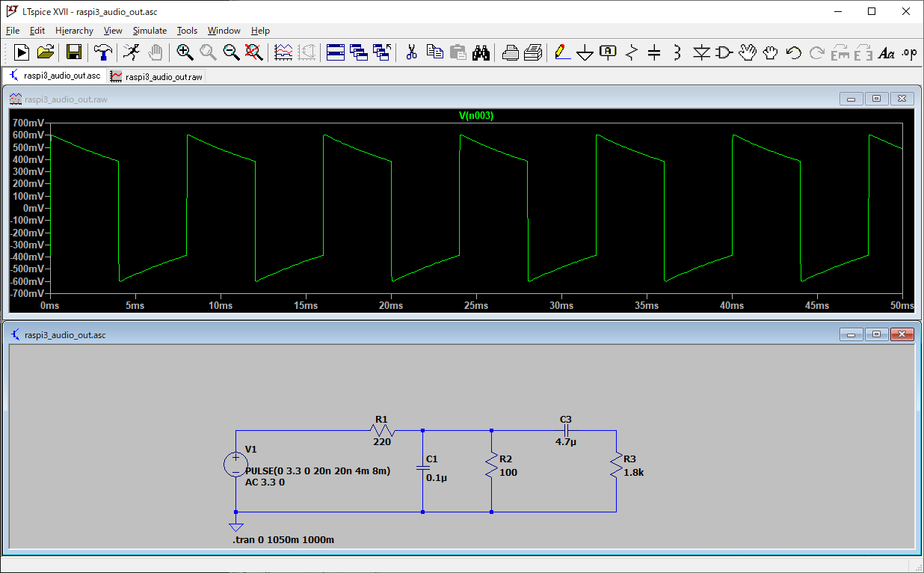Select the Zoom In magnifier tool
924x573 pixels.
click(x=185, y=52)
